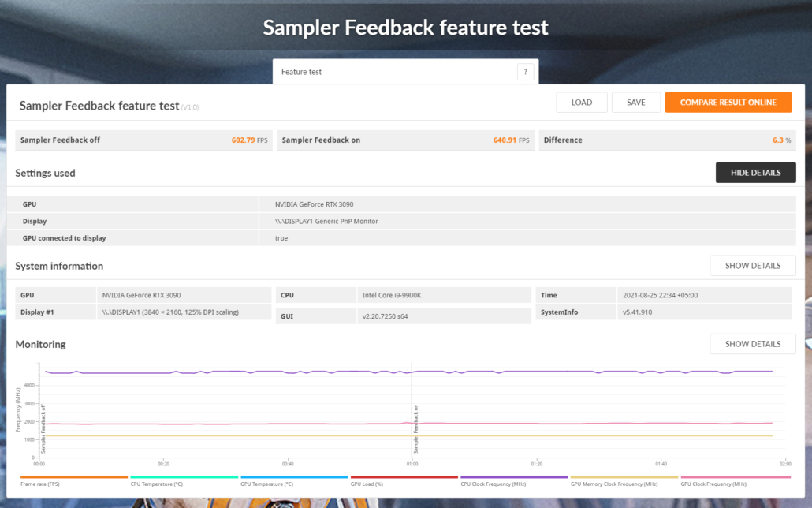Click the red GPU Load legend swatch
The height and width of the screenshot is (508, 812).
coord(404,476)
